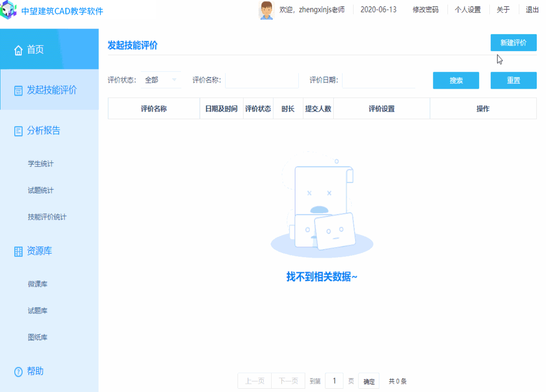Click the 中望建筑CAD教学软件 title text
546x392 pixels.
click(x=62, y=11)
